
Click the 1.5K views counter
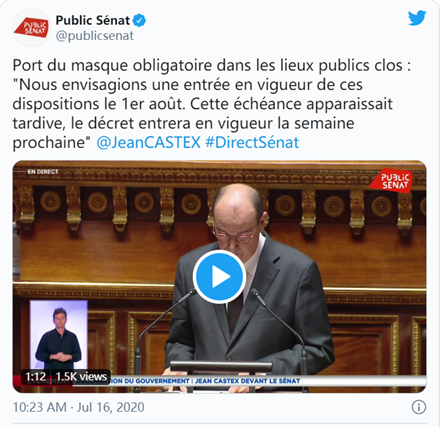tap(81, 377)
